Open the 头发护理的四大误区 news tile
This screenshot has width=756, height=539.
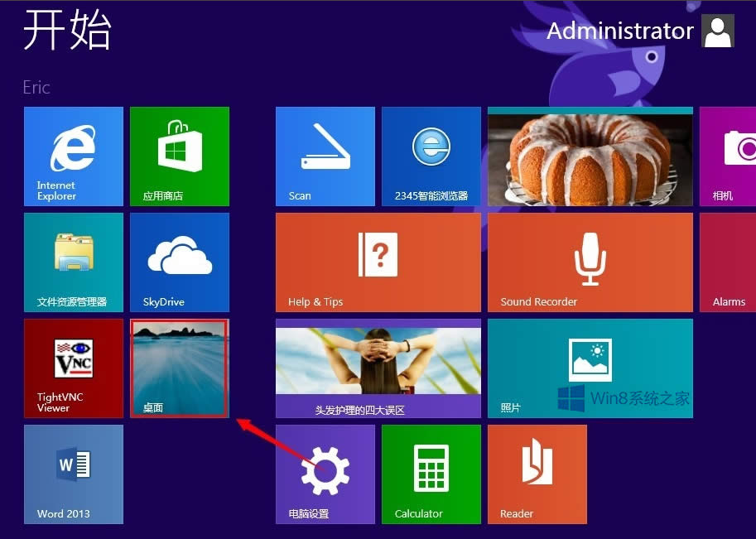pos(378,368)
